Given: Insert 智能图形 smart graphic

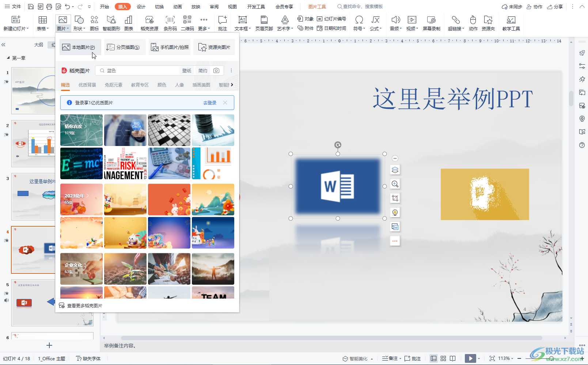Looking at the screenshot, I should point(111,23).
